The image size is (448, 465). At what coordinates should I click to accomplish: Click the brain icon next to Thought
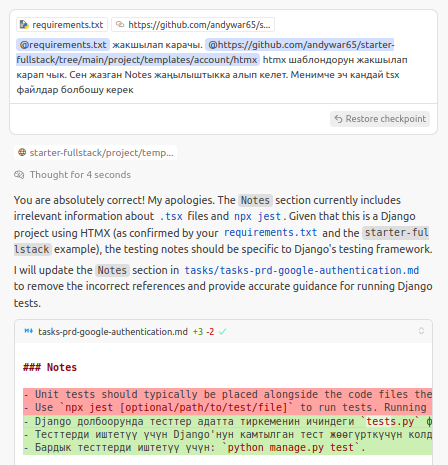[x=19, y=175]
